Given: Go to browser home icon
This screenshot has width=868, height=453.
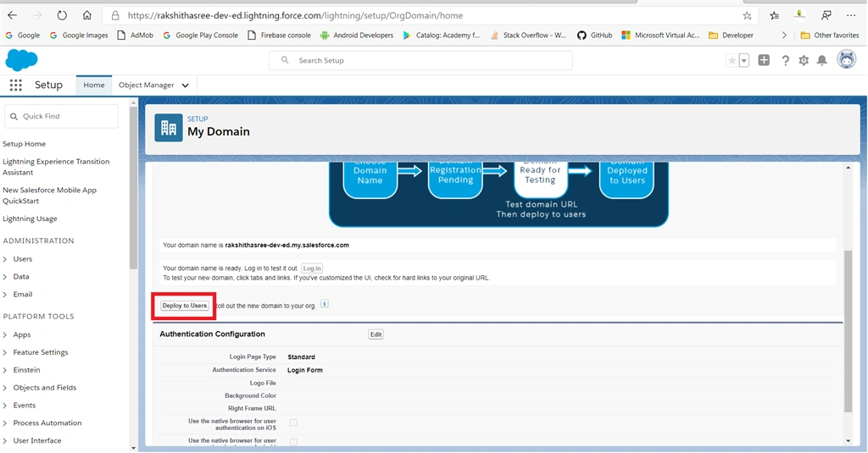Looking at the screenshot, I should pyautogui.click(x=87, y=15).
